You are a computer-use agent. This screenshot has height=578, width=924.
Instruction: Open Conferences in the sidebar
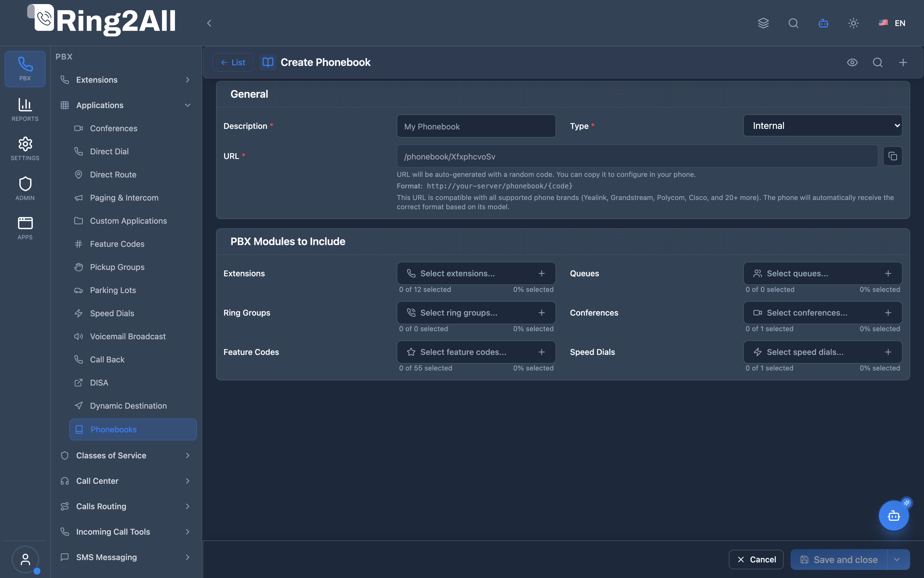(x=133, y=128)
